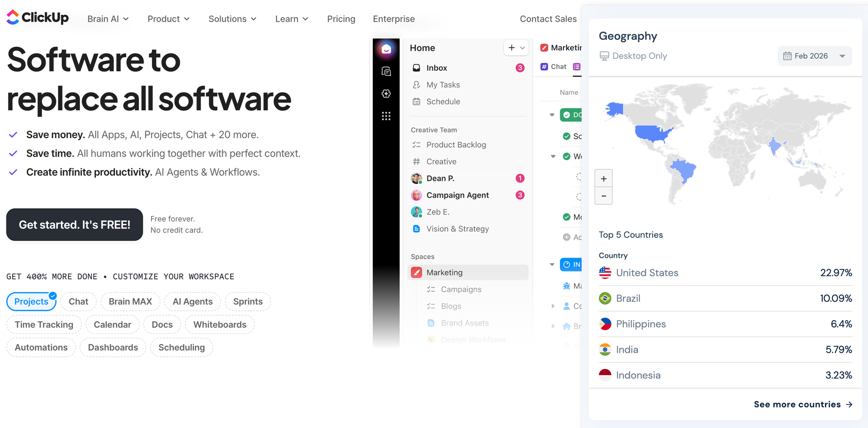The width and height of the screenshot is (868, 428).
Task: Zoom out on the geography map
Action: coord(603,196)
